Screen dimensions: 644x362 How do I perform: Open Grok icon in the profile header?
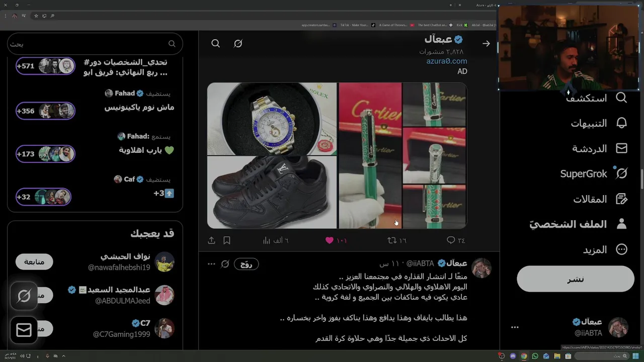tap(238, 44)
